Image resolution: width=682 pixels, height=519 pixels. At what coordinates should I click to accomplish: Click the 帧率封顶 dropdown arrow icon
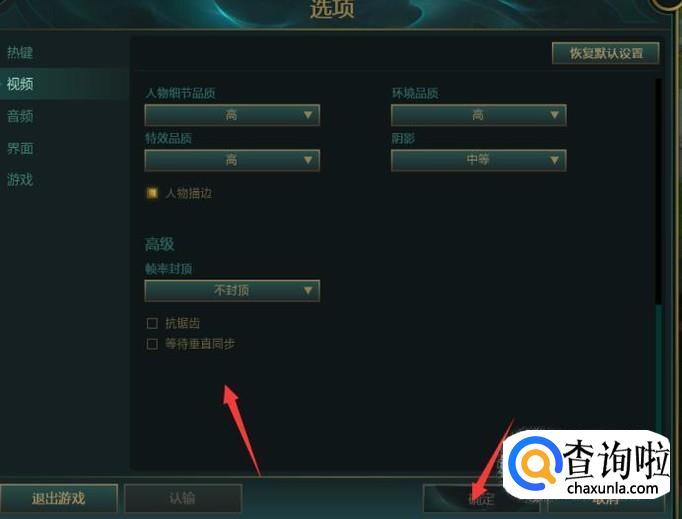[308, 290]
